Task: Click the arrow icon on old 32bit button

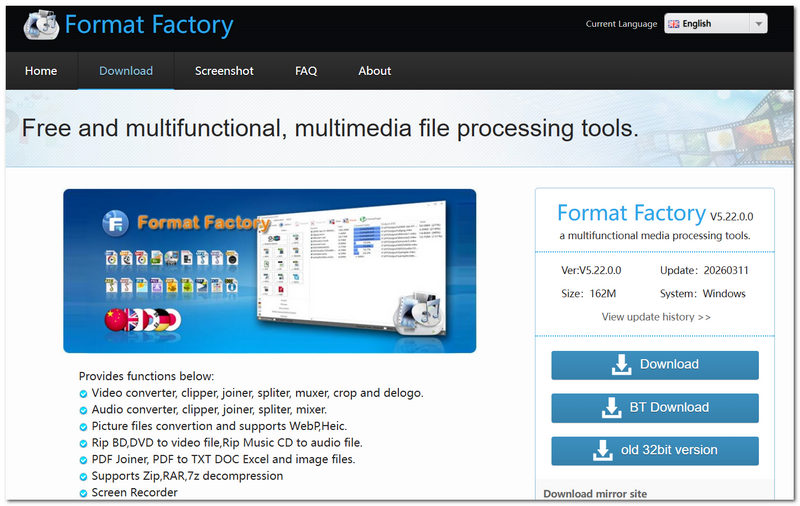Action: tap(603, 450)
